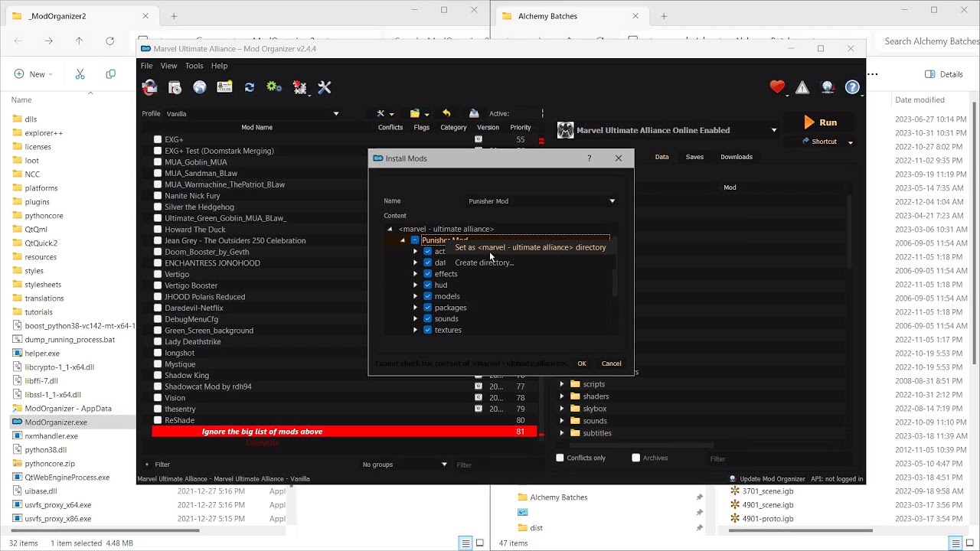Open the Name Punisher Mod dropdown
Viewport: 980px width, 551px height.
tap(541, 201)
